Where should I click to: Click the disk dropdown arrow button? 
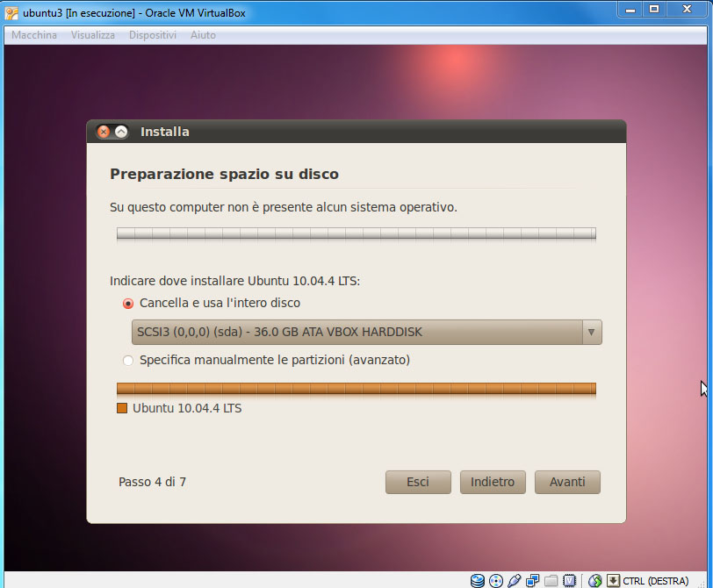click(x=592, y=332)
